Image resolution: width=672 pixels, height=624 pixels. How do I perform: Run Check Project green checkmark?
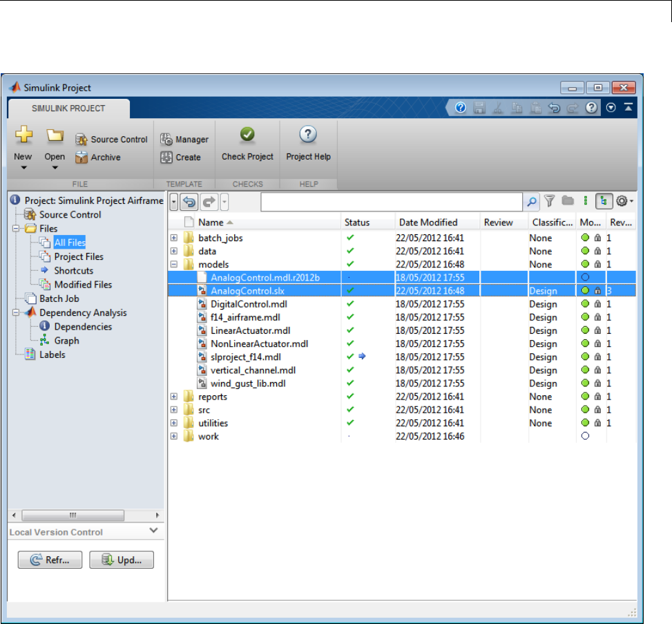click(247, 135)
